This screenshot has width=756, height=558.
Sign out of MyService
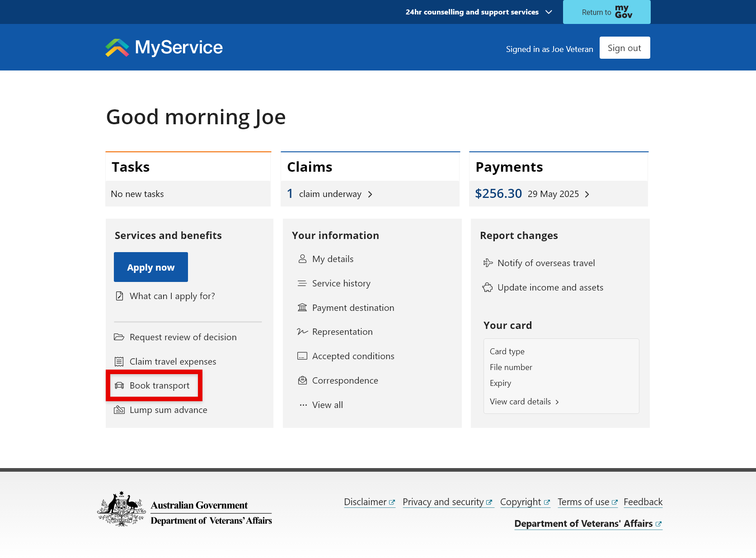625,48
